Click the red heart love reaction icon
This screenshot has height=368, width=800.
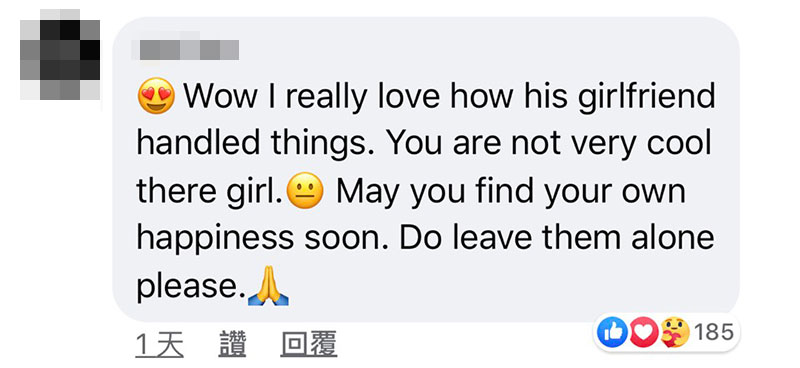[644, 332]
